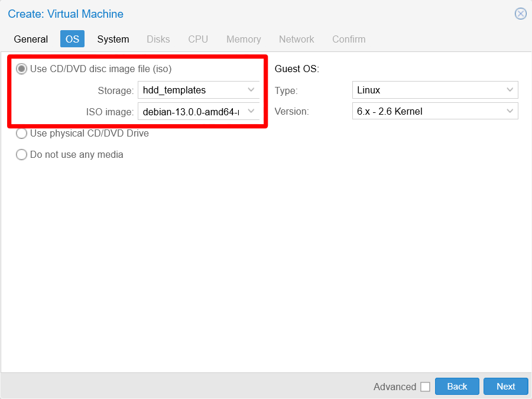Switch to the System tab

coord(113,39)
